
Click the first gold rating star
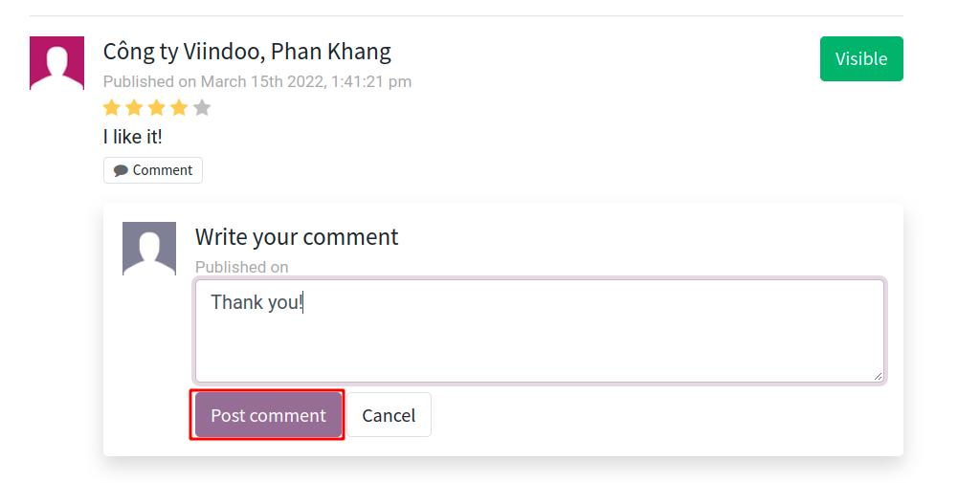tap(111, 108)
